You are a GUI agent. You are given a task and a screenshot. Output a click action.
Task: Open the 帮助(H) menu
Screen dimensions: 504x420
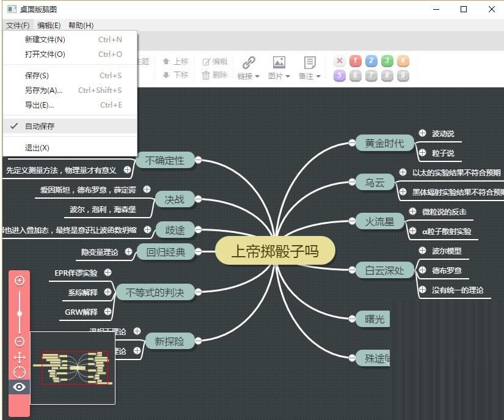coord(80,25)
